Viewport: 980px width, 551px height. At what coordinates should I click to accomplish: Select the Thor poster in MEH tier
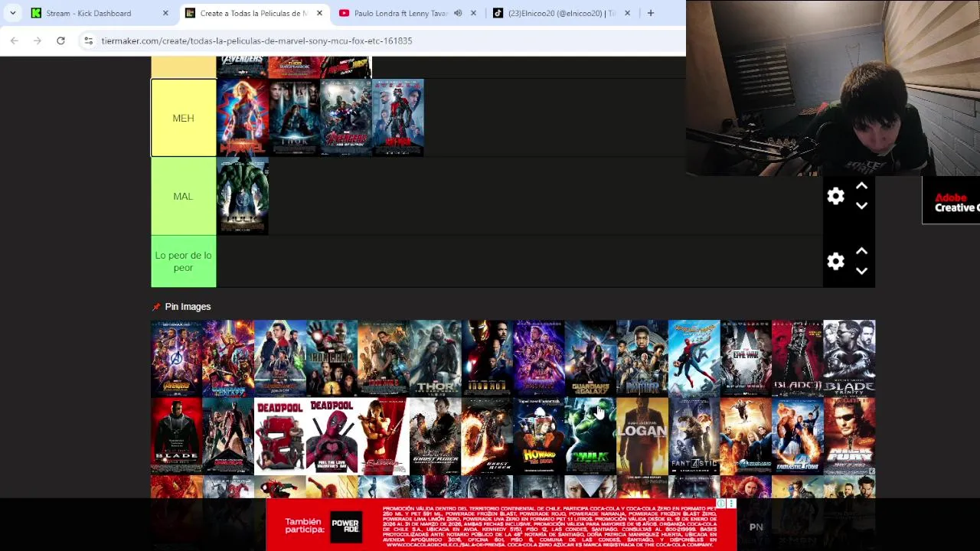pyautogui.click(x=294, y=118)
